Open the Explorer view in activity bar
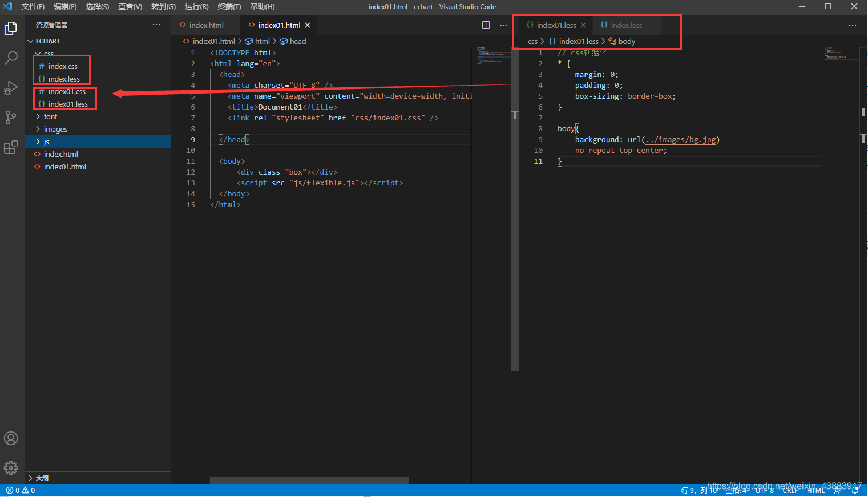The image size is (868, 497). pyautogui.click(x=11, y=29)
